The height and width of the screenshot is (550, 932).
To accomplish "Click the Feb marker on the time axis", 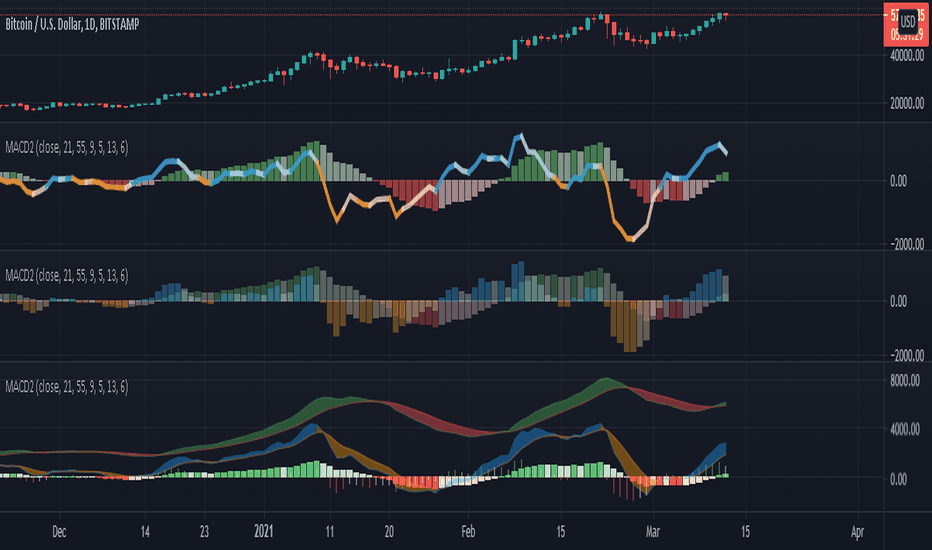I will [468, 532].
